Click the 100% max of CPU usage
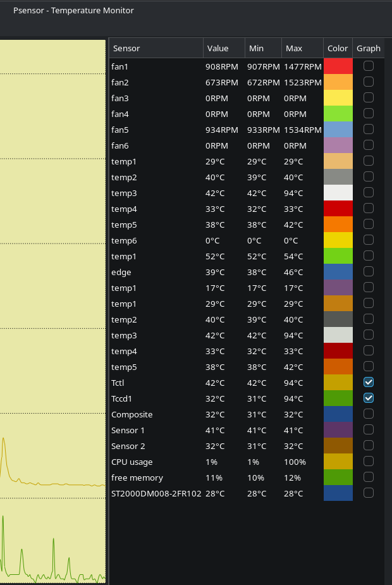Screen dimensions: 392x585 [x=295, y=462]
